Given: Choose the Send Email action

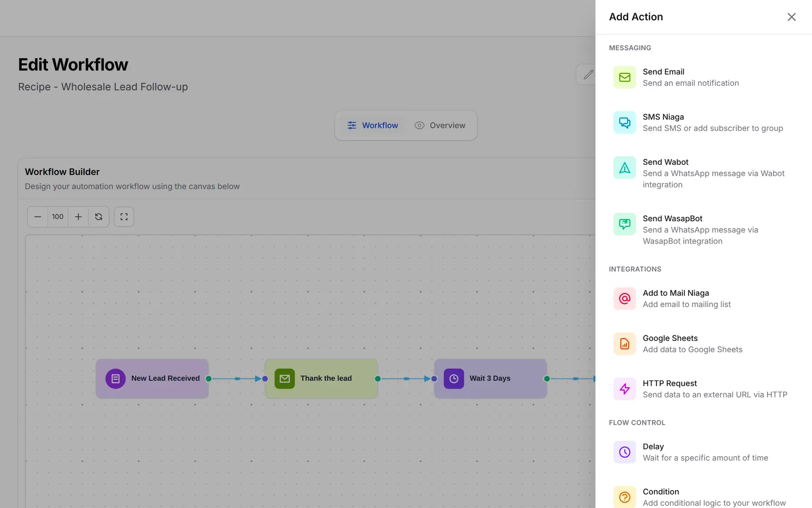Looking at the screenshot, I should click(704, 77).
